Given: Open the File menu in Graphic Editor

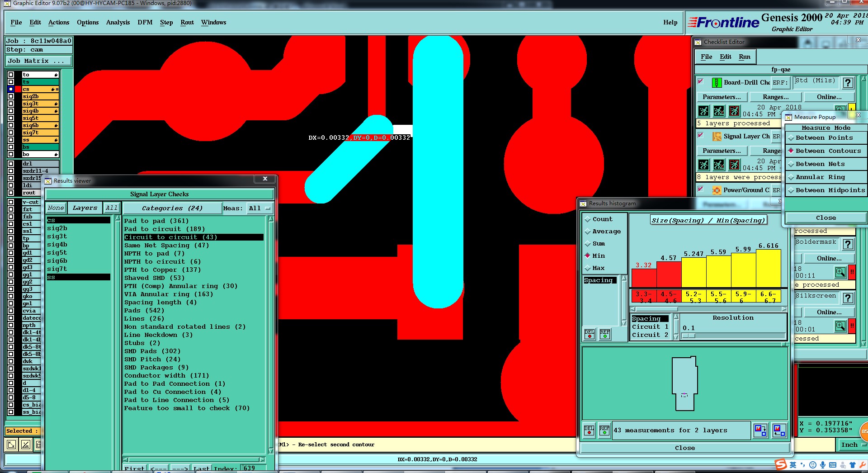Looking at the screenshot, I should click(x=16, y=22).
